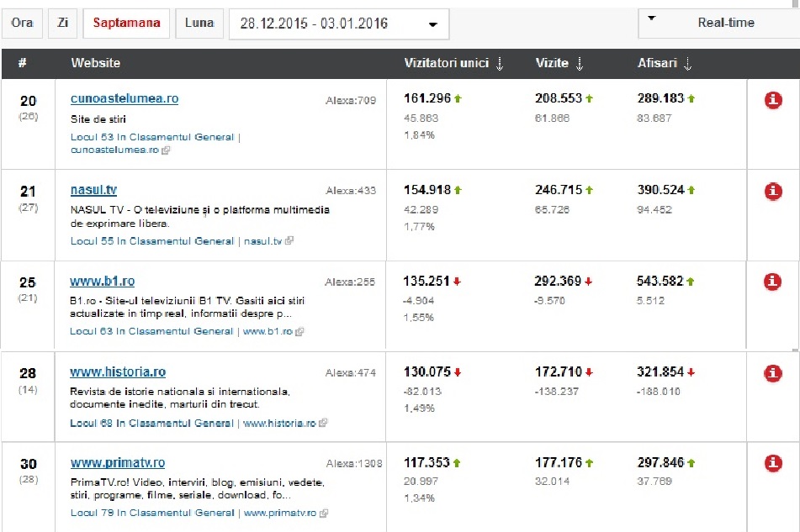Open info icon for www.historia.ro row

click(x=772, y=373)
